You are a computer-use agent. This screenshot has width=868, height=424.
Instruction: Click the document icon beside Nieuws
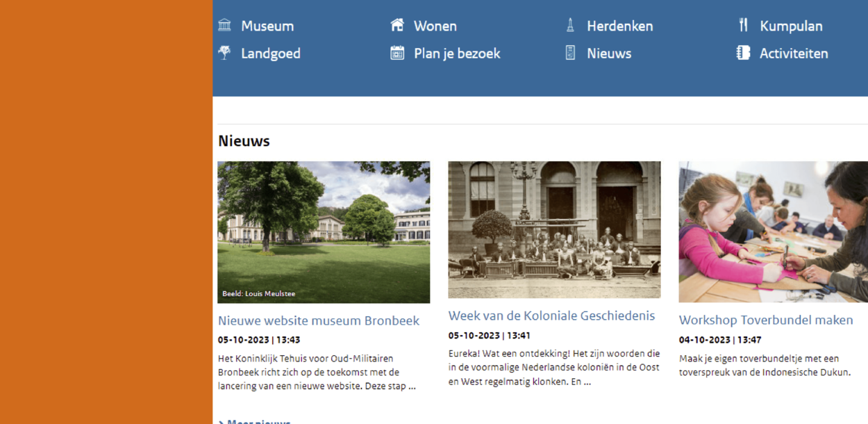(570, 53)
